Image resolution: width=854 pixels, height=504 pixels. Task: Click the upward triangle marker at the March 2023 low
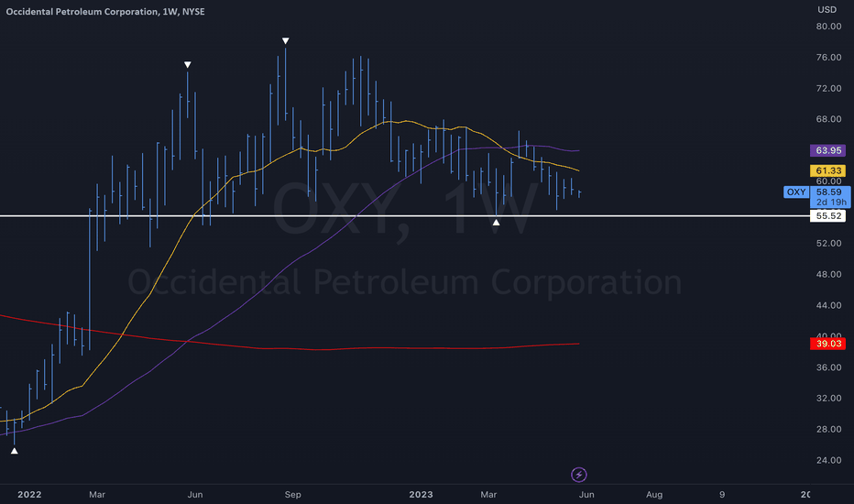[x=496, y=223]
